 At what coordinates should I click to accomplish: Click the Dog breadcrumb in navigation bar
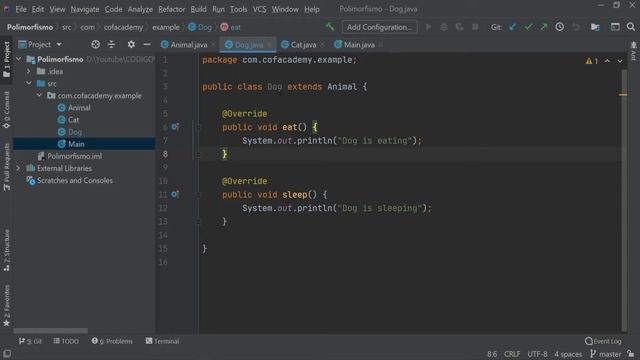point(200,27)
